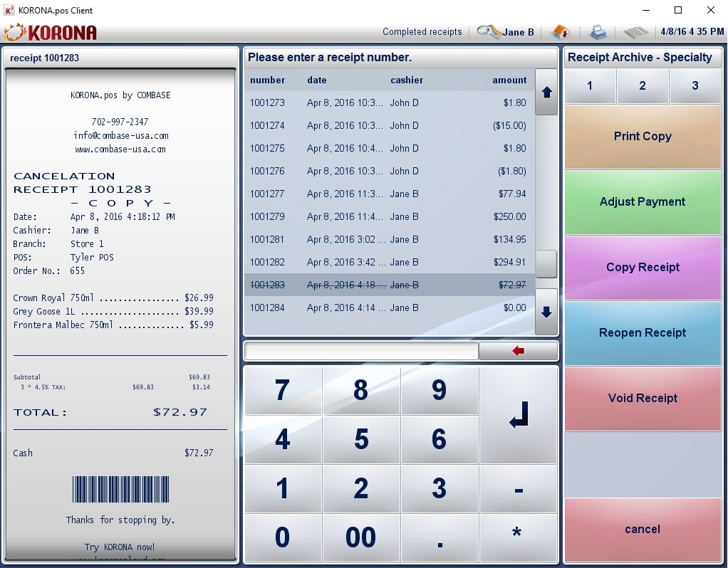This screenshot has height=568, width=728.
Task: Click the keyboard icon in header
Action: click(x=635, y=32)
